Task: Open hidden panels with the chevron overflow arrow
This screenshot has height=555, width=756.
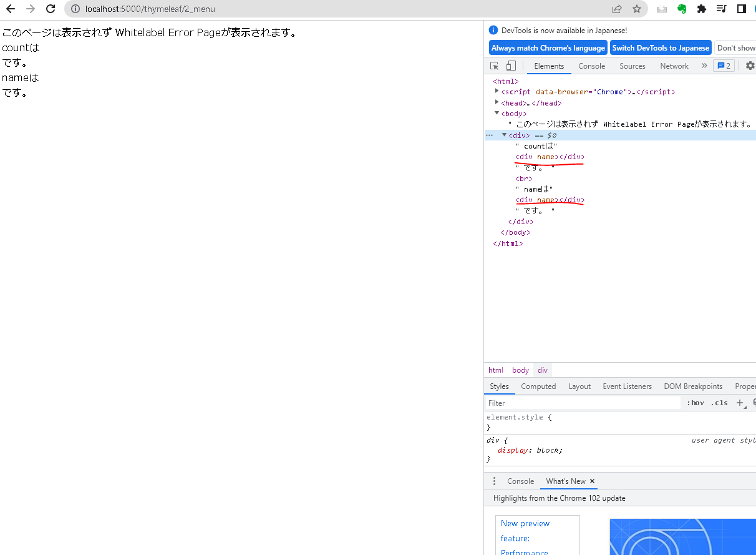Action: point(704,65)
